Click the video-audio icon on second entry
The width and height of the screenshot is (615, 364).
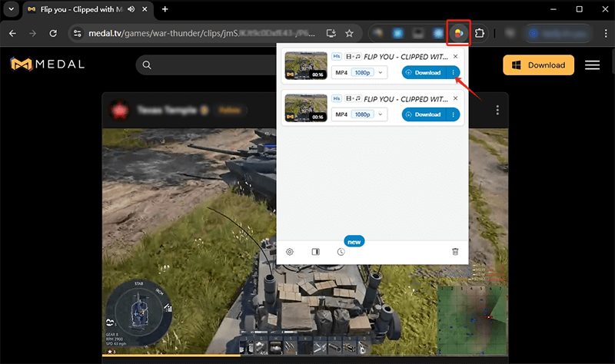(353, 98)
